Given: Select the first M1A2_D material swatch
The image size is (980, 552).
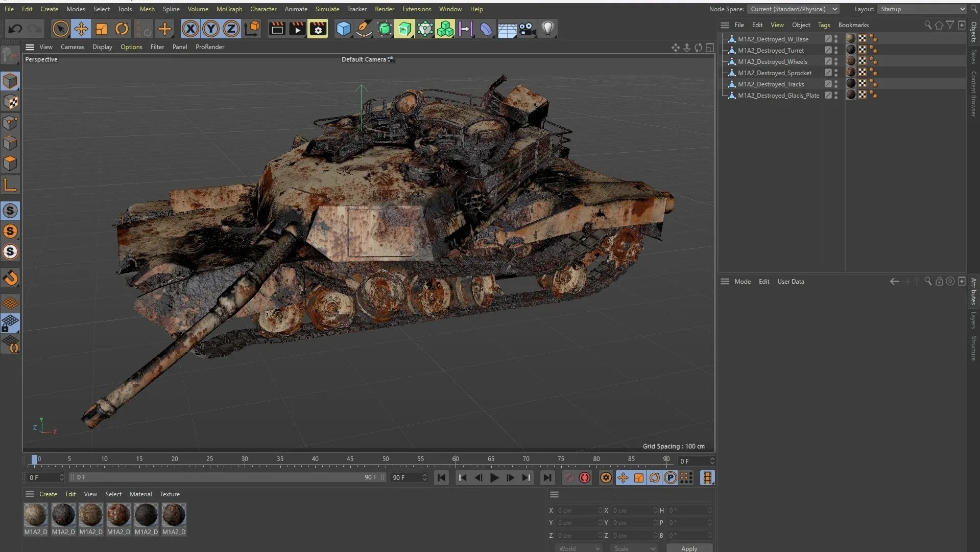Looking at the screenshot, I should click(x=36, y=515).
